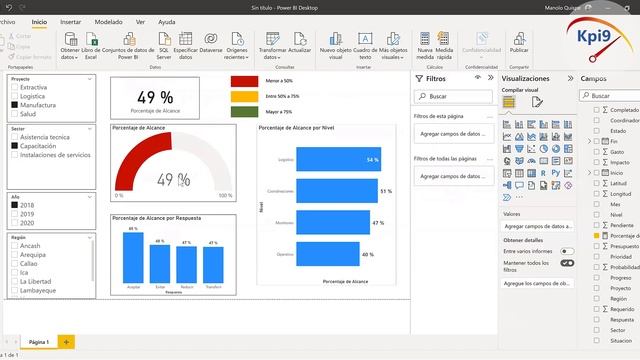Click the yellow Entre 50% a 75% swatch

pyautogui.click(x=244, y=96)
